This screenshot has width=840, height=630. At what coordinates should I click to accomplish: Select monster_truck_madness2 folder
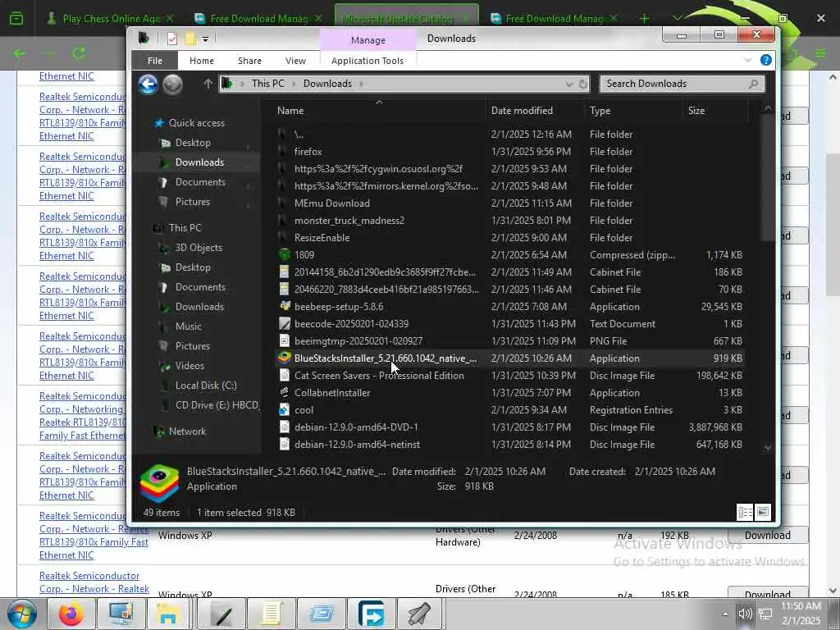pos(349,220)
